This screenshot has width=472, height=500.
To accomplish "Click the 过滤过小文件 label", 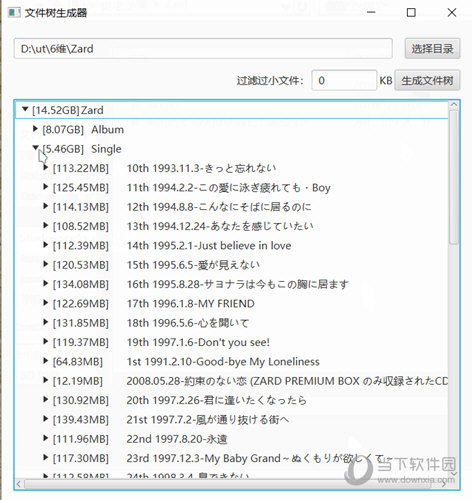I will pos(270,81).
